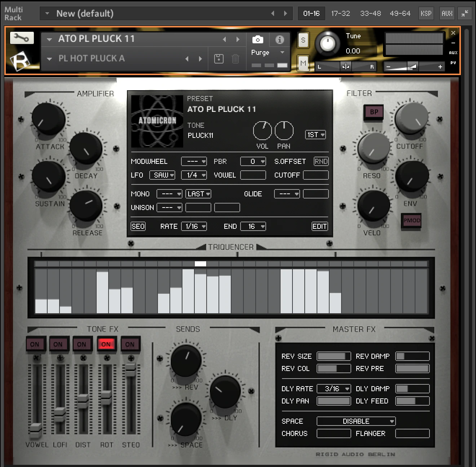Click the DLY send knob
Image resolution: width=476 pixels, height=467 pixels.
[x=225, y=392]
